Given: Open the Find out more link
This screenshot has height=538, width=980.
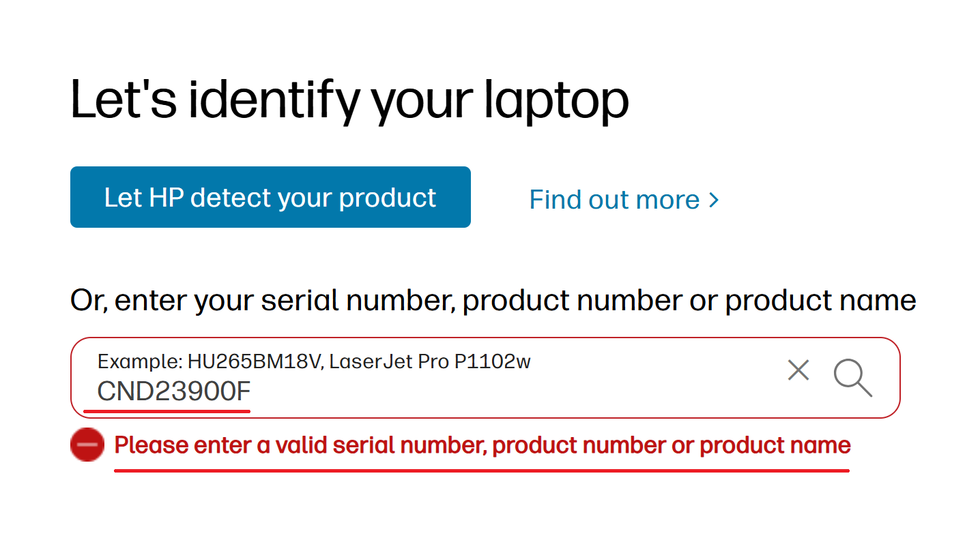Looking at the screenshot, I should click(614, 200).
